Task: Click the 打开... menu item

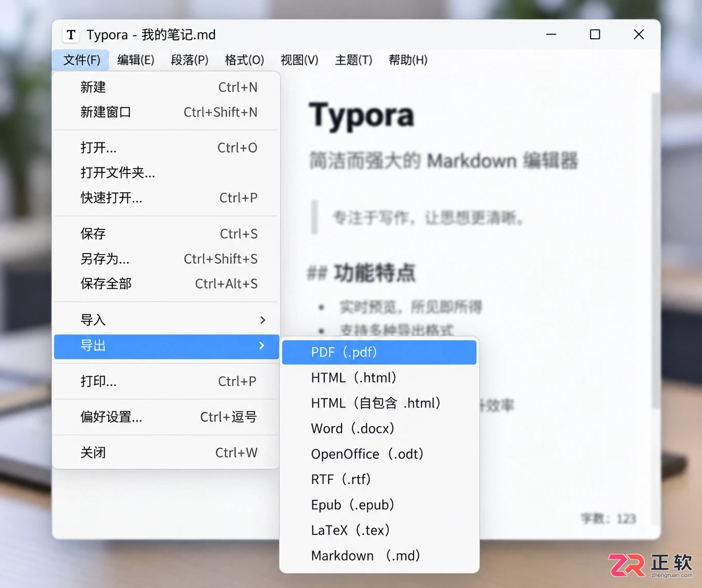Action: point(167,148)
